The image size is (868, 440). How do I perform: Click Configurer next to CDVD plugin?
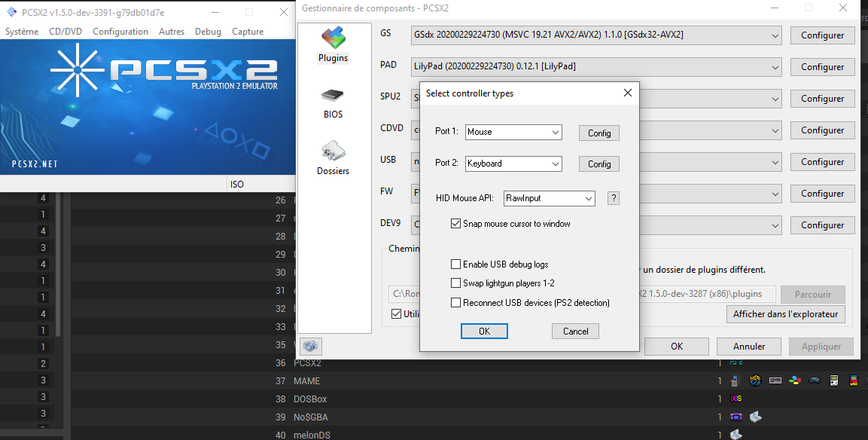(x=822, y=130)
